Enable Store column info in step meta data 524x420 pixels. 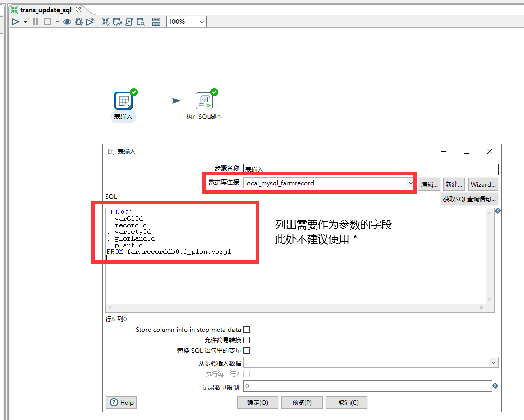(x=246, y=329)
